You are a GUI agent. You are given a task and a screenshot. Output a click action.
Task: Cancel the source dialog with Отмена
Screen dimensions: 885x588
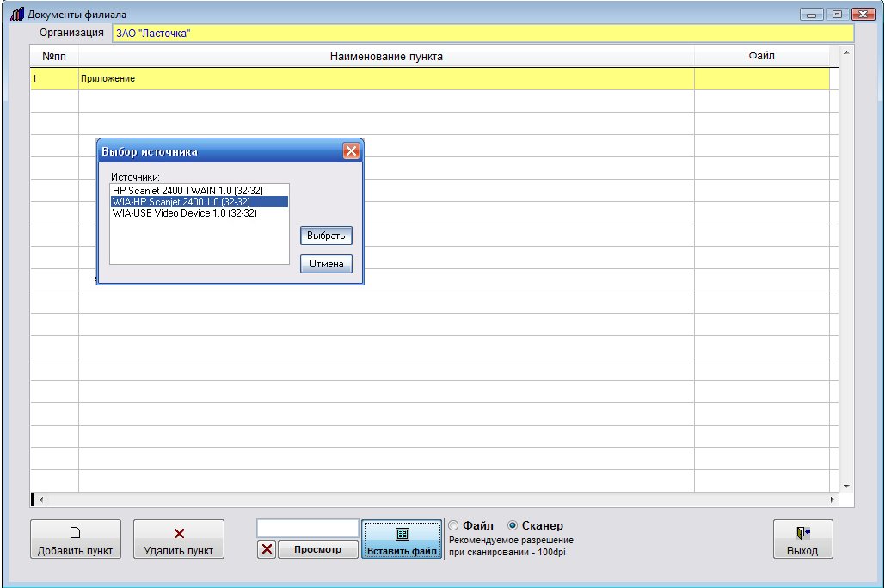click(326, 264)
